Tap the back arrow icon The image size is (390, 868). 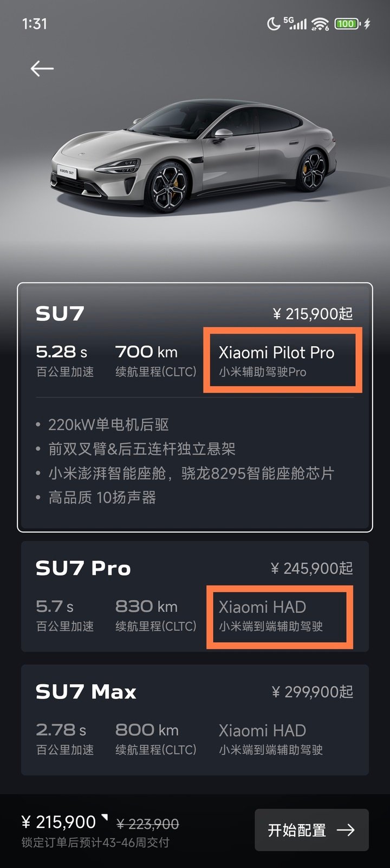coord(42,69)
